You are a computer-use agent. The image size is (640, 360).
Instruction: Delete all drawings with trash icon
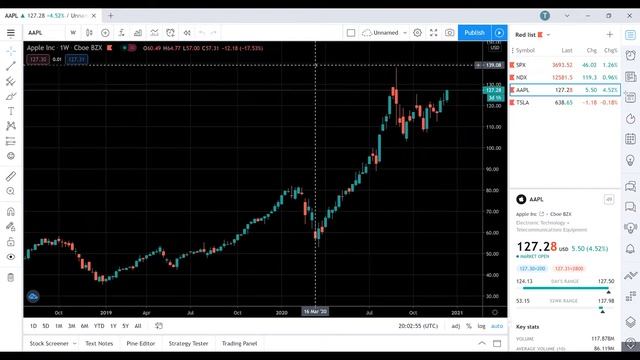pos(11,278)
